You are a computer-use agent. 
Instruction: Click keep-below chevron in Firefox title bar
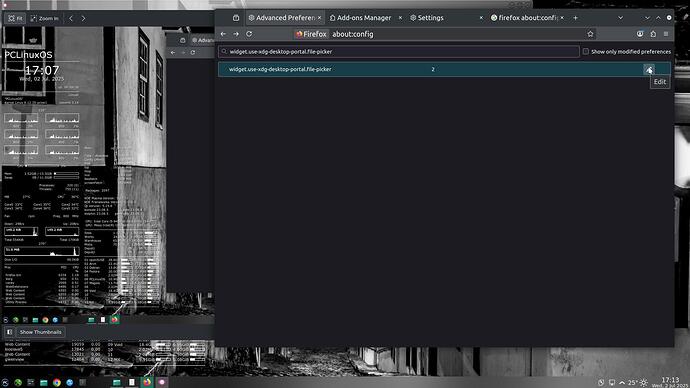click(x=647, y=18)
